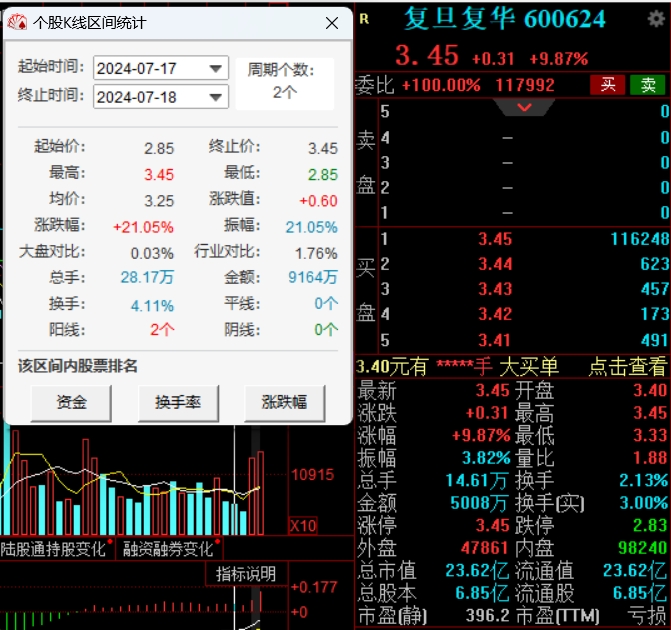Click the stock title 复旦复华 600624

(505, 19)
